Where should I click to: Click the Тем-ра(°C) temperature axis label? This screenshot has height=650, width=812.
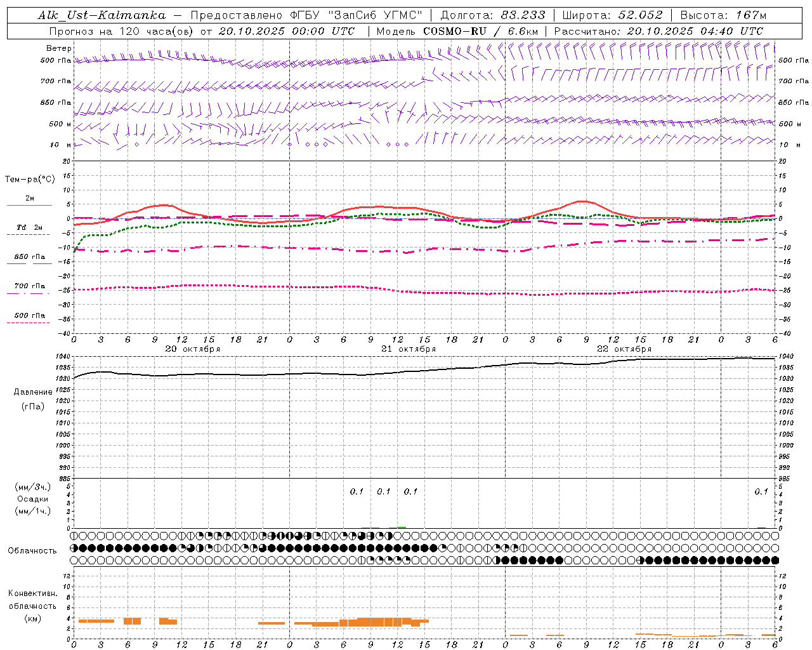click(30, 180)
